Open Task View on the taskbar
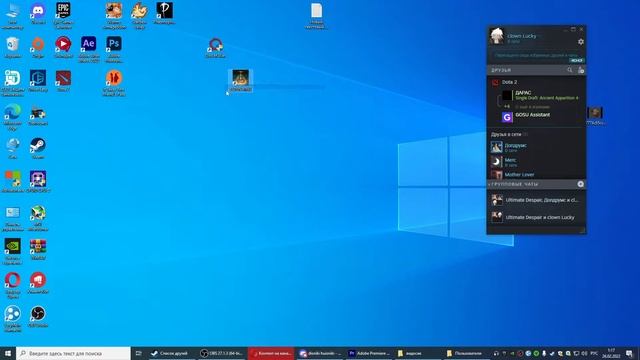Screen dimensions: 640x360 pyautogui.click(x=138, y=353)
